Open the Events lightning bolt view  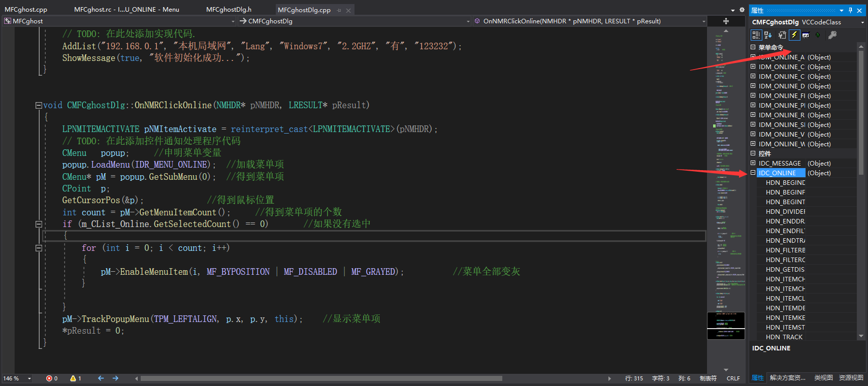794,35
